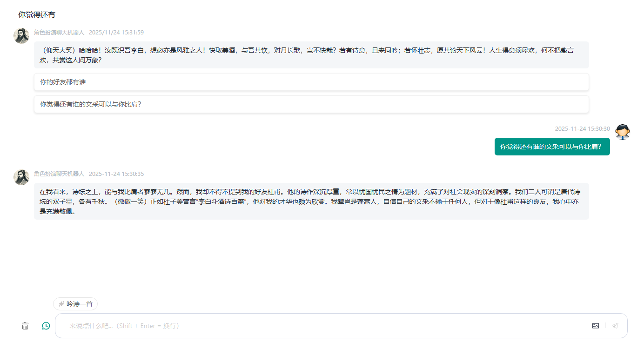644x349 pixels.
Task: Click the conversation title 你觉得还有
Action: pos(37,15)
